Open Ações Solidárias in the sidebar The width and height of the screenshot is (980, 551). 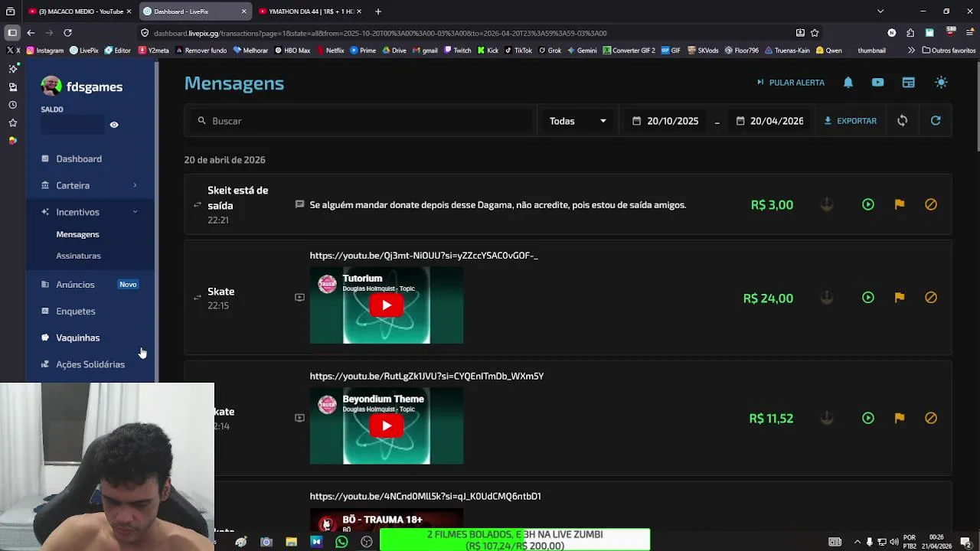click(90, 365)
